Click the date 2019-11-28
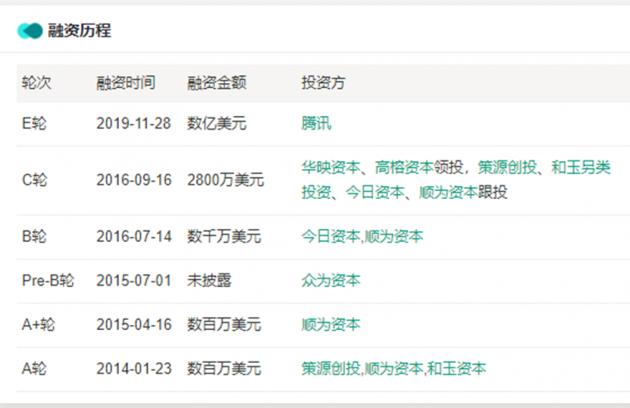 tap(134, 123)
